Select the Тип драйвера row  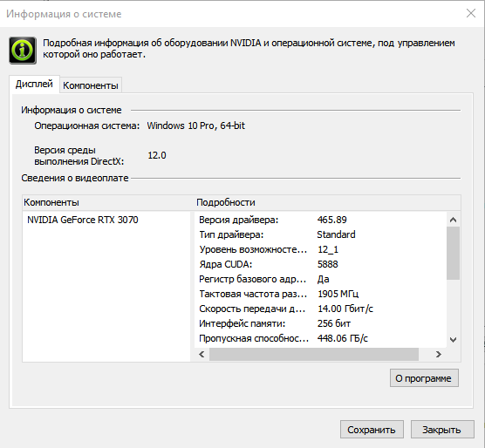click(320, 234)
